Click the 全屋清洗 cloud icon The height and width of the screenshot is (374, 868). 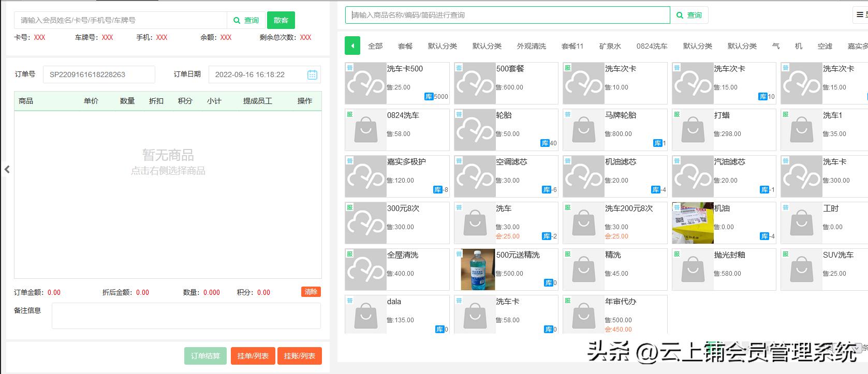pyautogui.click(x=366, y=270)
